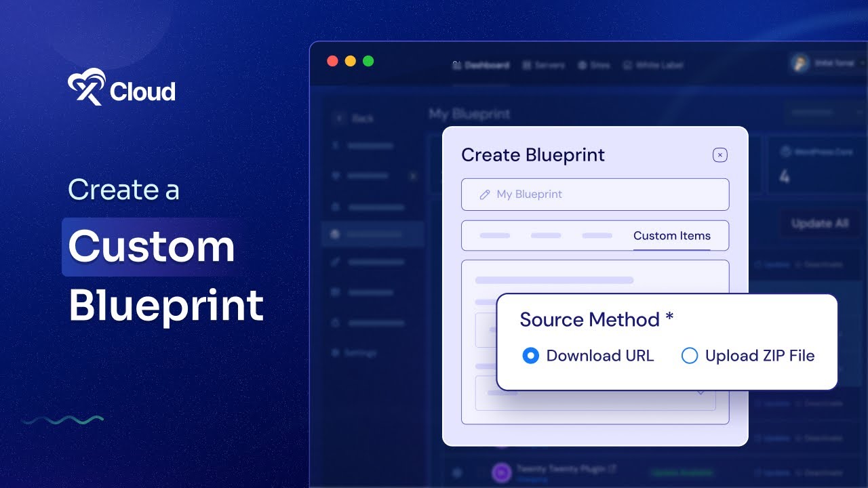This screenshot has width=868, height=488.
Task: Open Settings in the sidebar
Action: point(353,353)
